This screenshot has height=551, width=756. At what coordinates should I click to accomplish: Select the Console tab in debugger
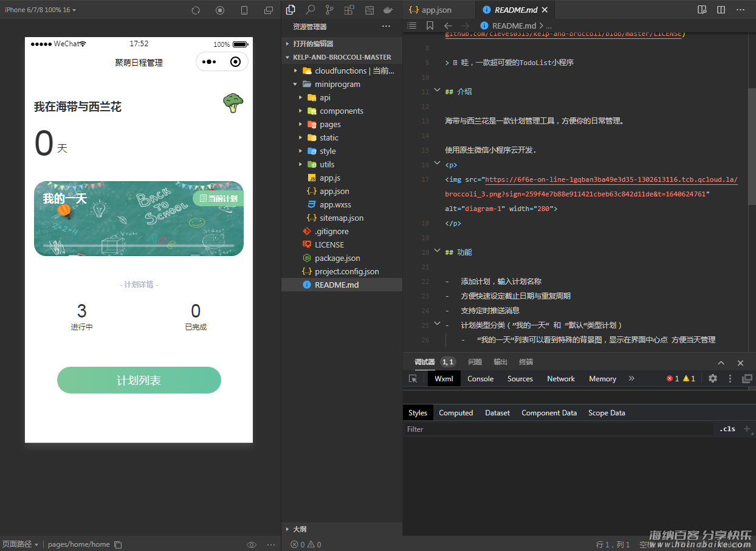click(480, 378)
